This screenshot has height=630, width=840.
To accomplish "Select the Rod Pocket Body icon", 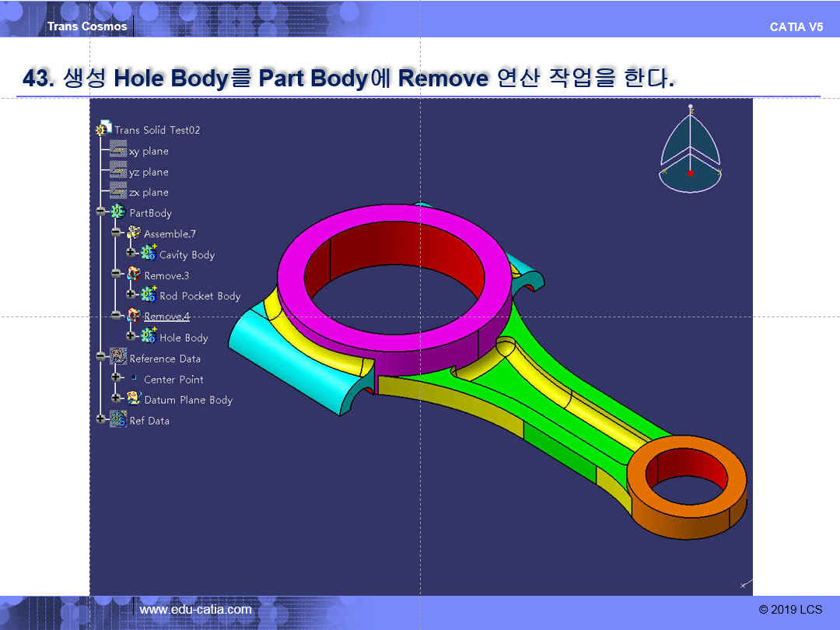I will pos(149,295).
